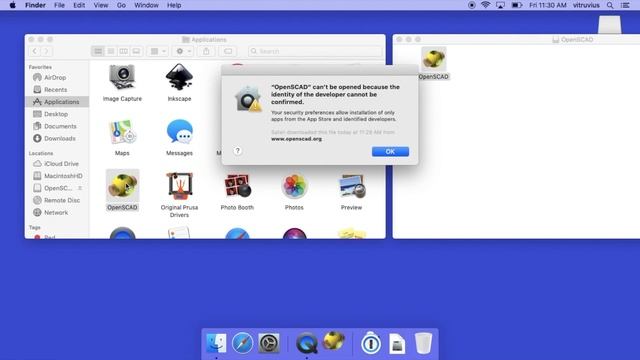Open the gear action menu dropdown
Screen dimensions: 640x360
(183, 51)
